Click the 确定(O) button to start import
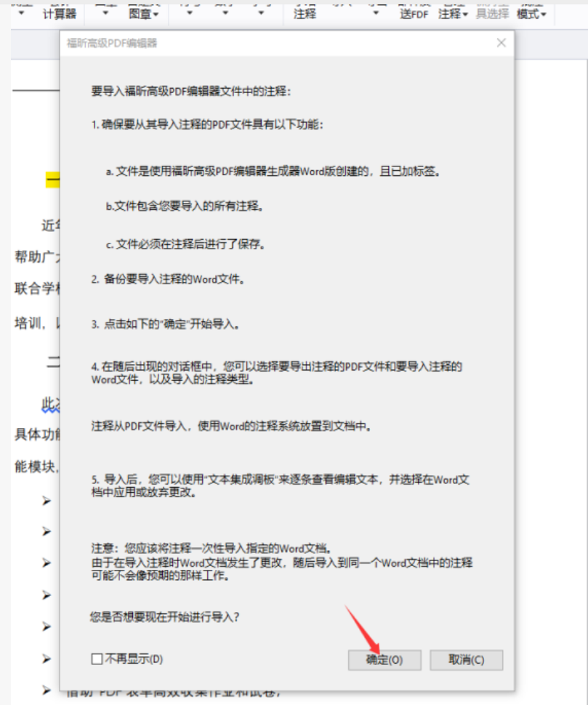 click(x=384, y=660)
